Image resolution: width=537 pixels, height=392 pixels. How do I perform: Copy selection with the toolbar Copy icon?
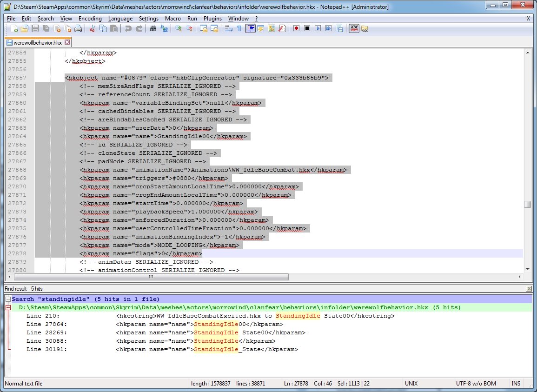tap(103, 29)
